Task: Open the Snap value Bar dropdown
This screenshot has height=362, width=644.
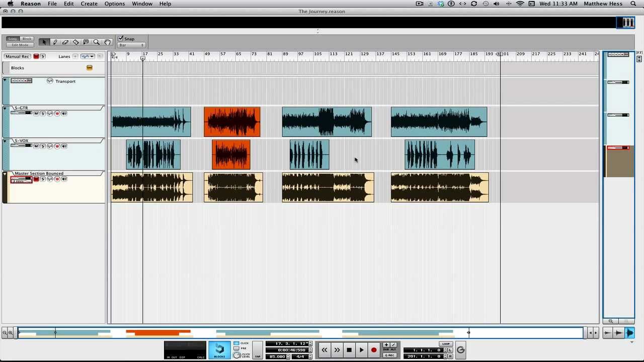Action: (131, 45)
